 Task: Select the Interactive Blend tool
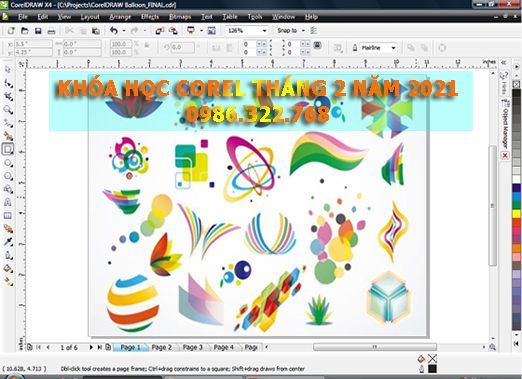click(x=8, y=229)
